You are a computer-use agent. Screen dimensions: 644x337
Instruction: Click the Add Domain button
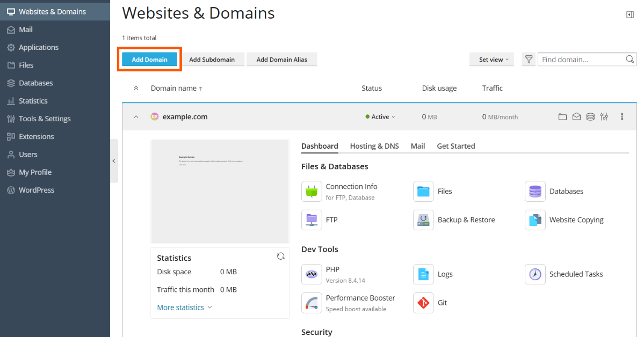pyautogui.click(x=150, y=60)
